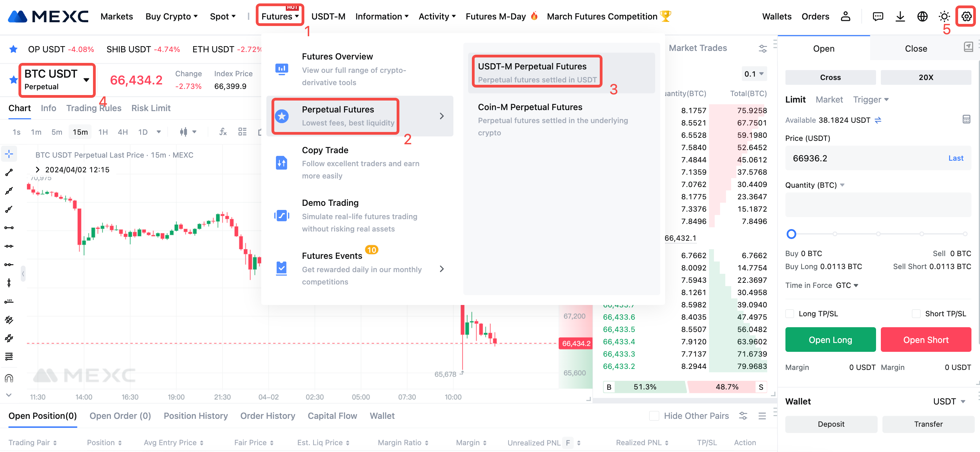Select the Market order tab
The width and height of the screenshot is (980, 452).
[829, 100]
